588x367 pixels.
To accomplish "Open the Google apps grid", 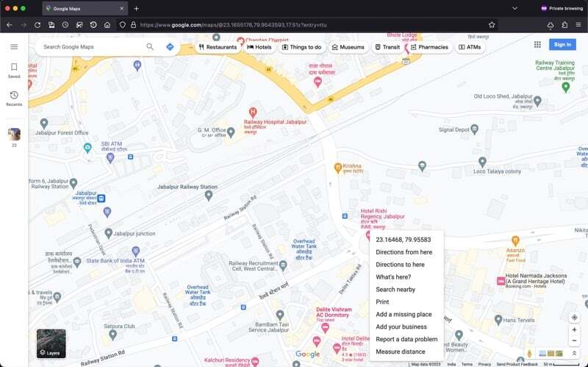I will point(537,44).
